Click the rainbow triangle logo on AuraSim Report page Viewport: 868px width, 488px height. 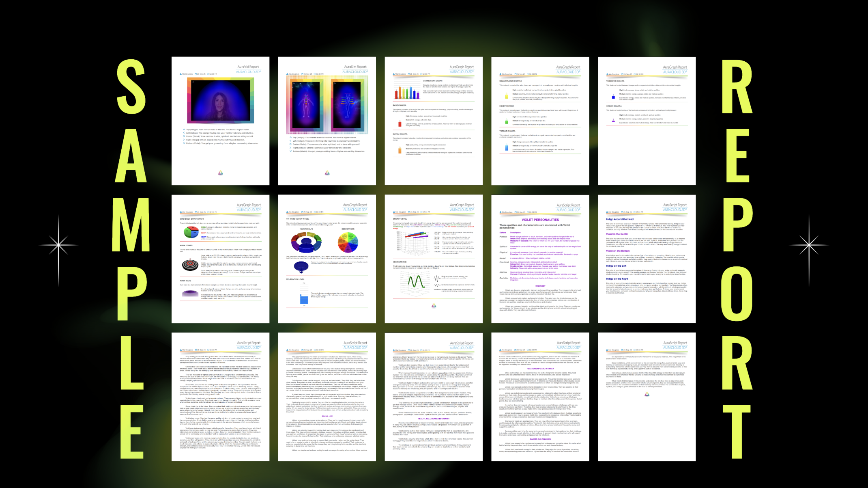327,173
